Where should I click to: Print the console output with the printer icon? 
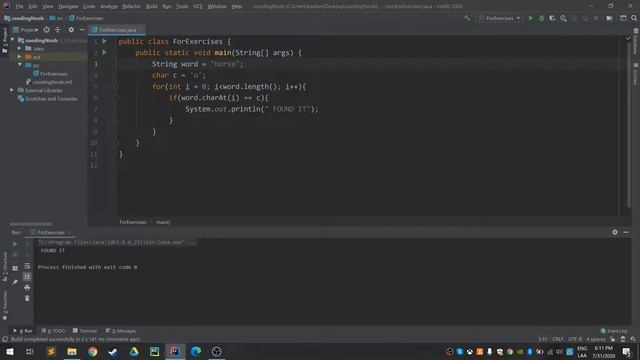[x=27, y=288]
